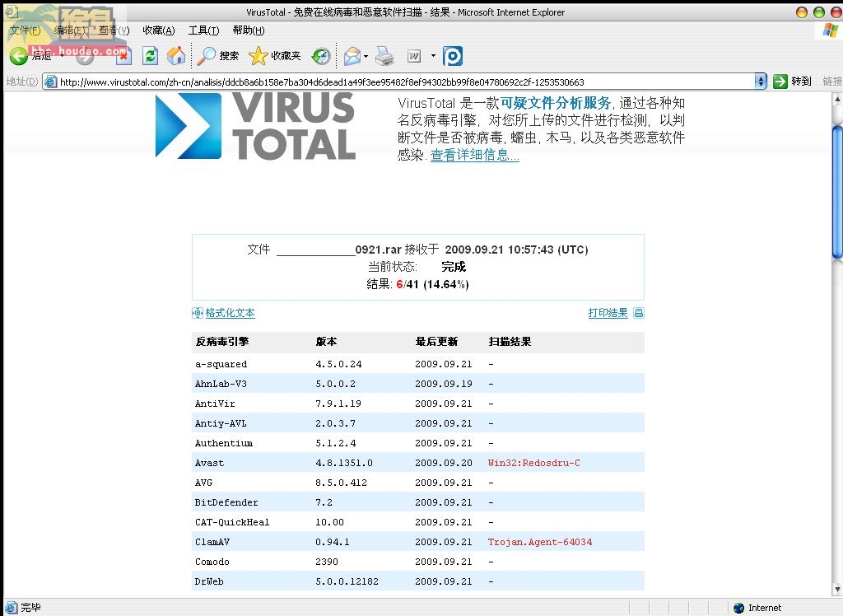Image resolution: width=843 pixels, height=616 pixels.
Task: Click the Internet zone globe in status bar
Action: click(739, 608)
